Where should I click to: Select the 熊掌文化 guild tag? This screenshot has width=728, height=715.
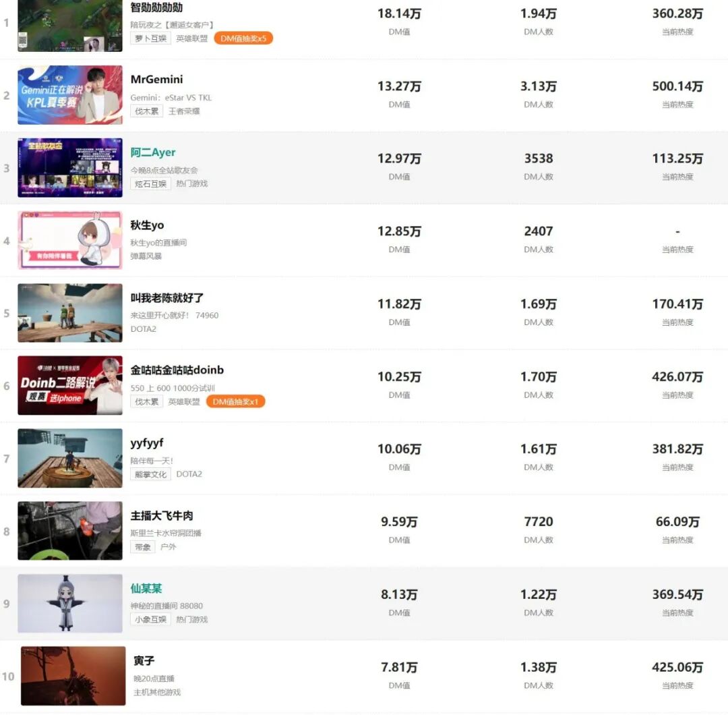coord(150,474)
